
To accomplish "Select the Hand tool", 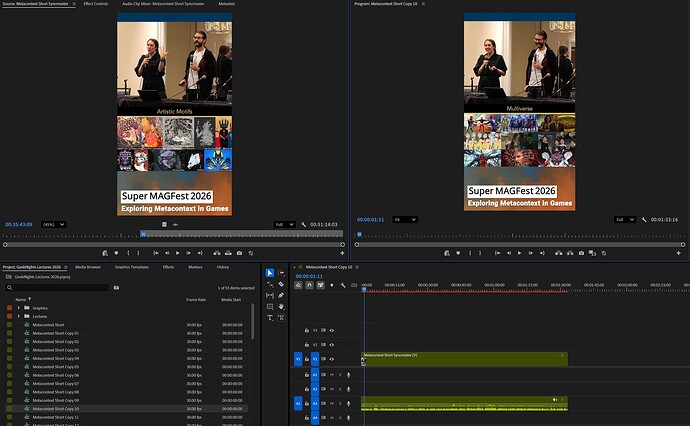I will pos(281,306).
